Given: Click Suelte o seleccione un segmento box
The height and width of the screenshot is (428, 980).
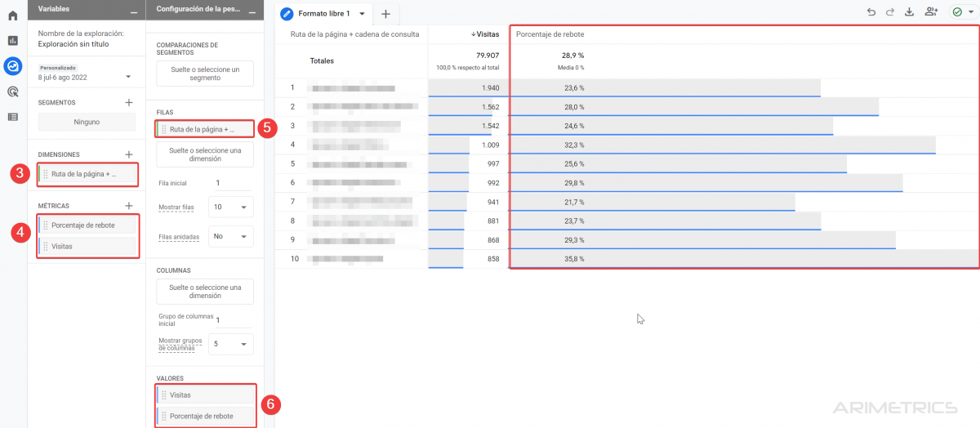Looking at the screenshot, I should tap(205, 74).
